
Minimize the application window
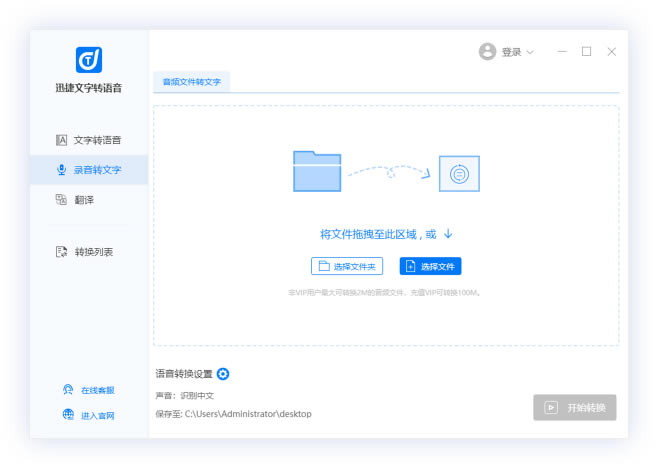pos(562,52)
